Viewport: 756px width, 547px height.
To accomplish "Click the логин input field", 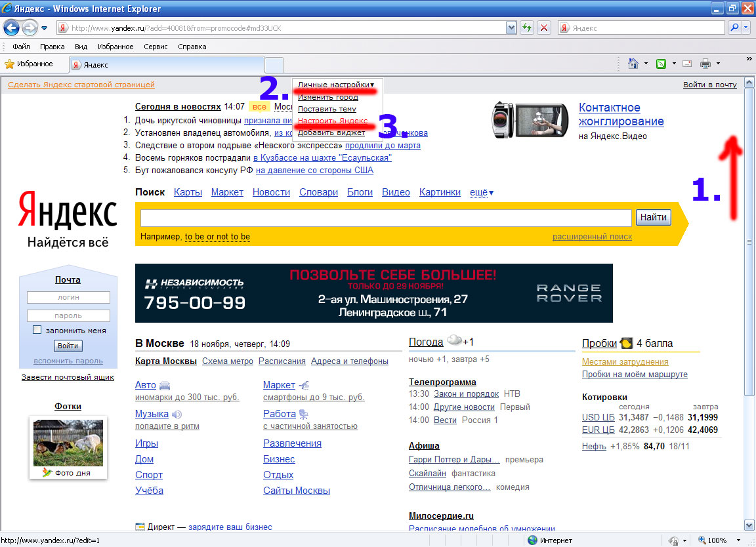I will click(x=68, y=297).
